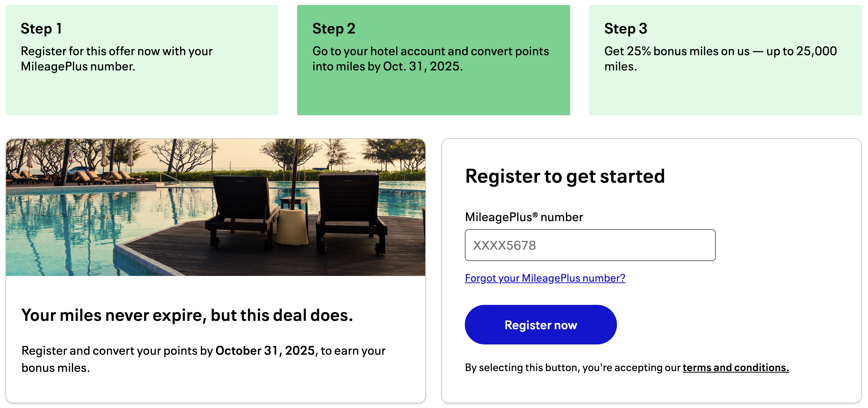This screenshot has height=408, width=868.
Task: Select the Step 3 heading
Action: point(625,29)
